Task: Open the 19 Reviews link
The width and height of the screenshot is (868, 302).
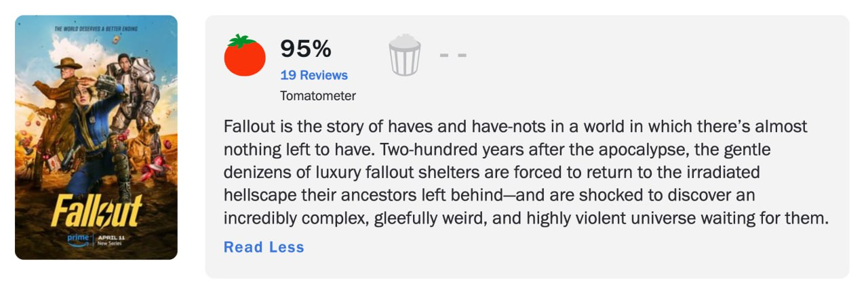Action: [x=314, y=75]
